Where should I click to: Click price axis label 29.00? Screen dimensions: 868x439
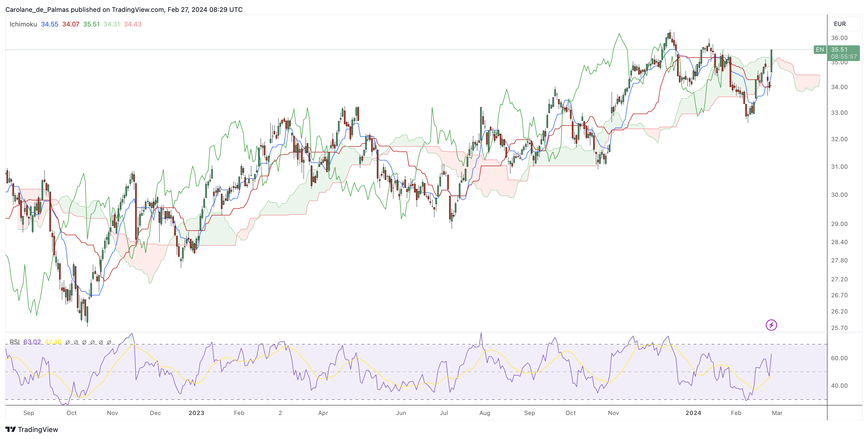[x=839, y=224]
